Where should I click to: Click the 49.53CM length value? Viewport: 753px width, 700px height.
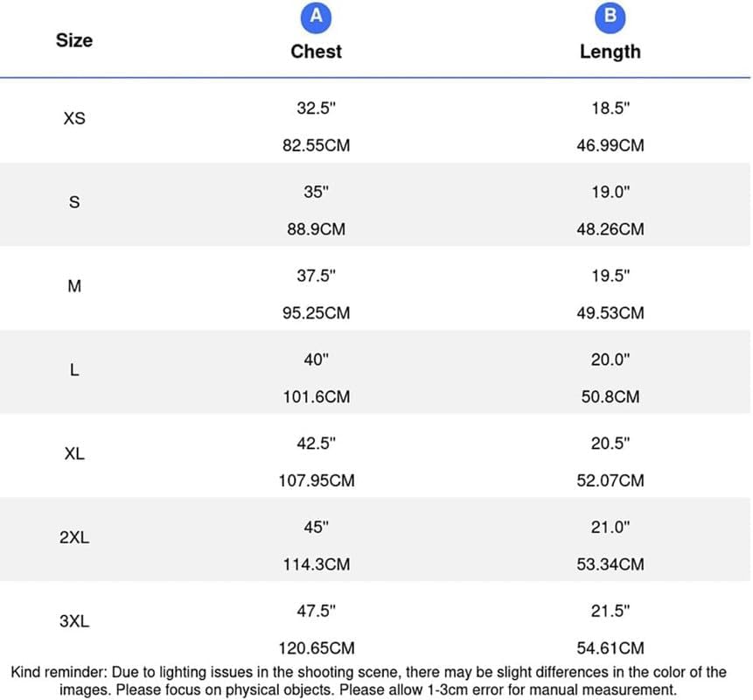point(610,313)
